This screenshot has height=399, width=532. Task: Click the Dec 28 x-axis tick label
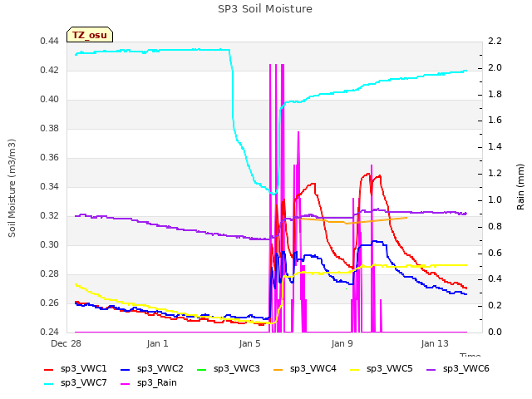(x=66, y=343)
